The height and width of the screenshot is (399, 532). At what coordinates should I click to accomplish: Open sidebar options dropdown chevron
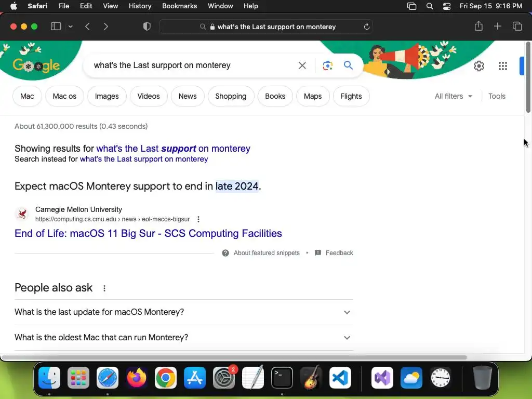(71, 26)
